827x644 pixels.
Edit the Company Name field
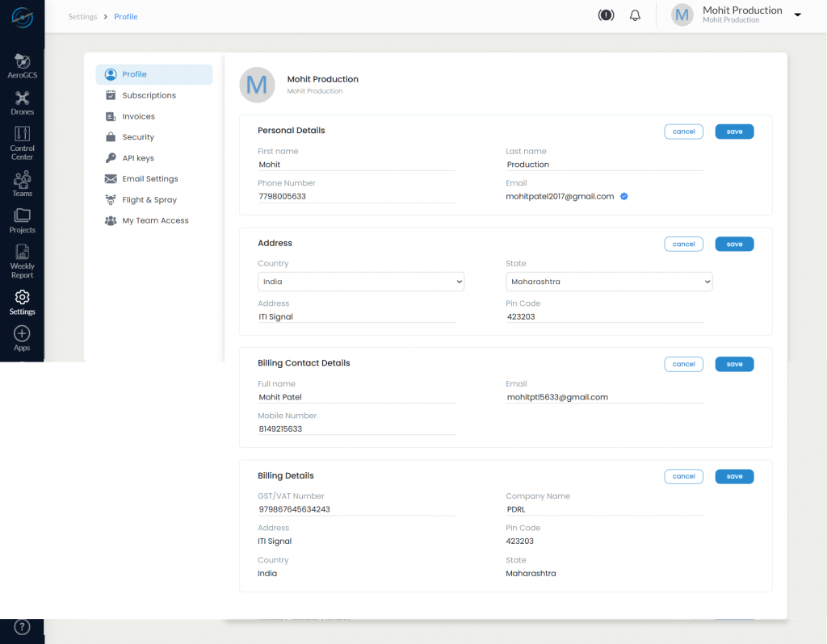pyautogui.click(x=605, y=509)
